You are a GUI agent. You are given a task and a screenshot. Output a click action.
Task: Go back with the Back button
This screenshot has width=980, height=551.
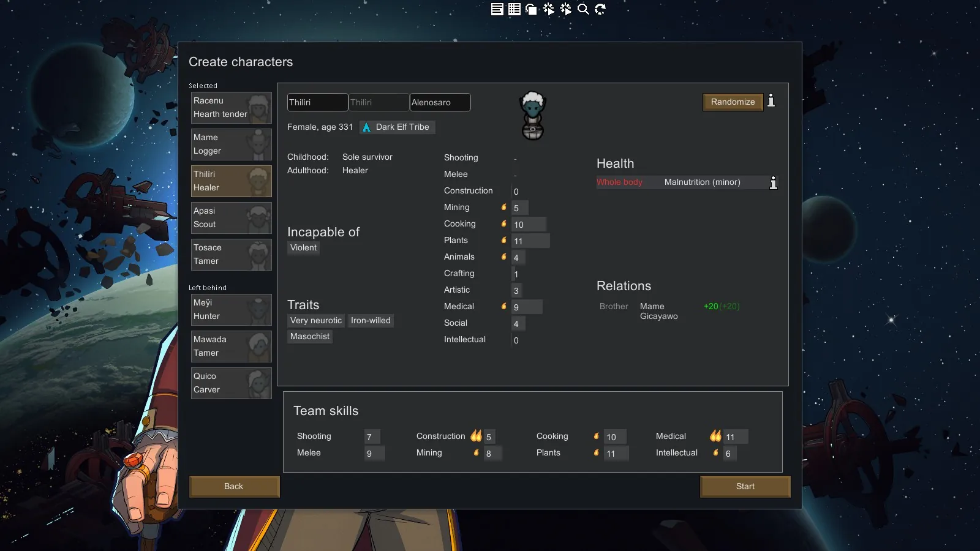click(234, 487)
